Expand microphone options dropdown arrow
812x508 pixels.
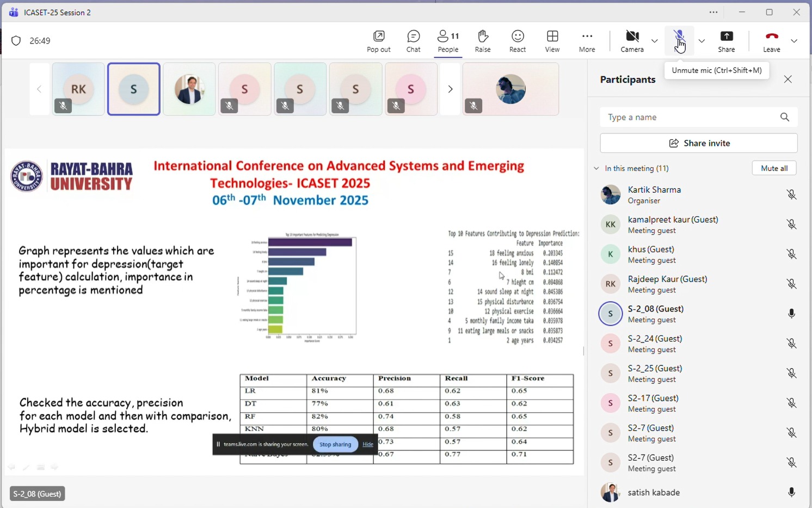pyautogui.click(x=702, y=41)
